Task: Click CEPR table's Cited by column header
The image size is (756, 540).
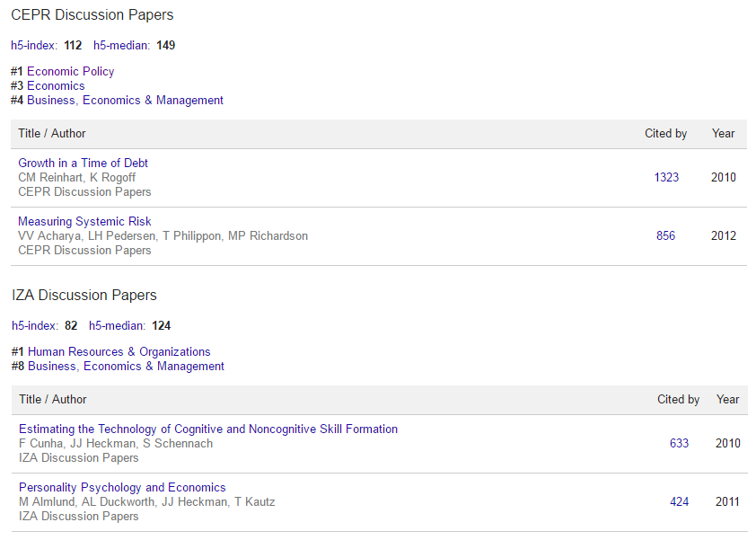Action: pos(666,134)
